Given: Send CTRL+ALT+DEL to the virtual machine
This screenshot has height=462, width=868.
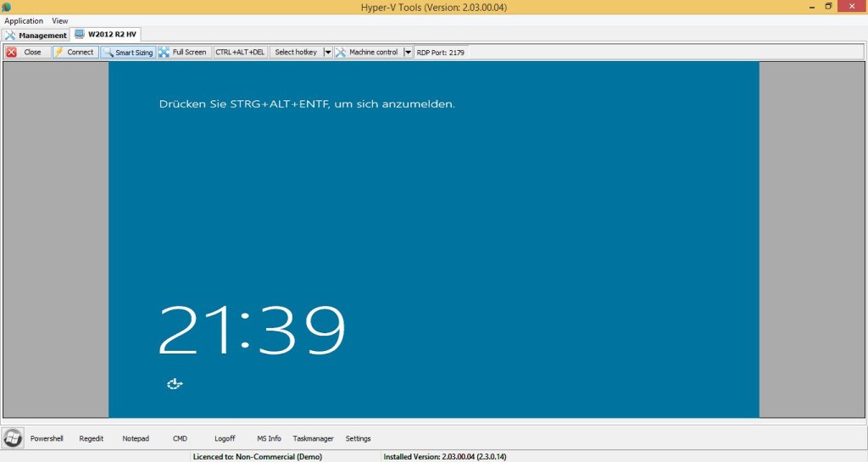Looking at the screenshot, I should [240, 53].
